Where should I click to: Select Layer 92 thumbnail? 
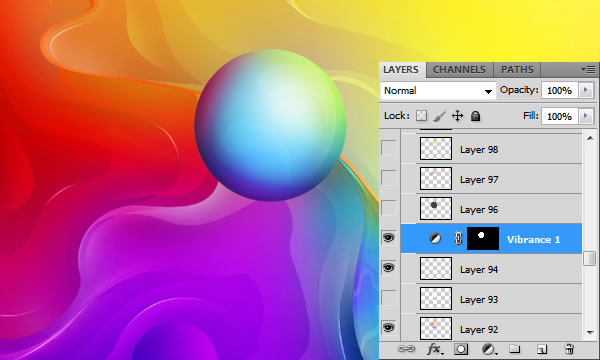point(436,328)
